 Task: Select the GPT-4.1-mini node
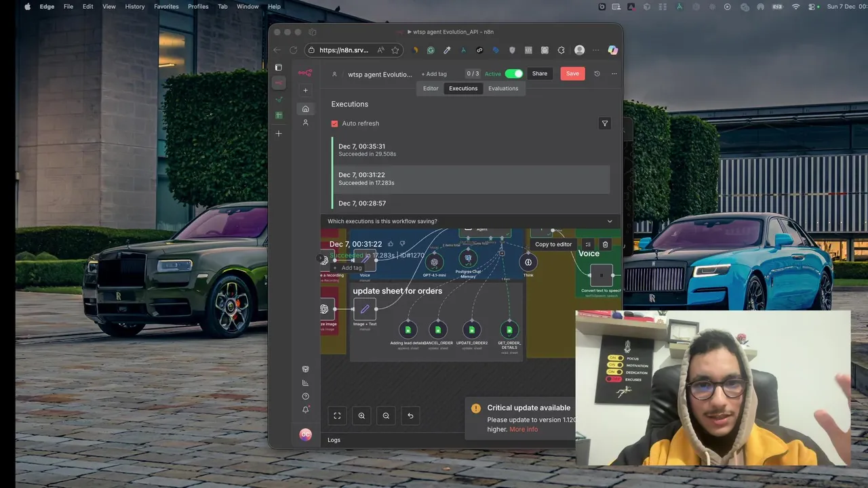click(434, 262)
